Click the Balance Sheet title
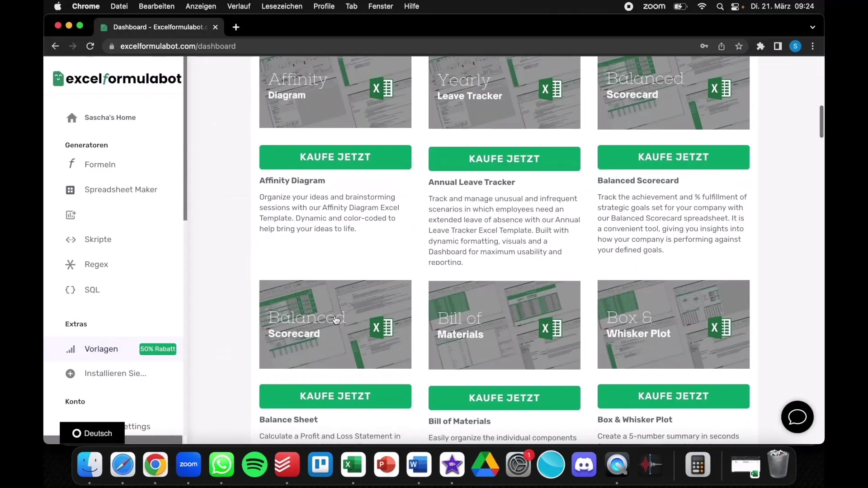The image size is (868, 488). pyautogui.click(x=288, y=420)
